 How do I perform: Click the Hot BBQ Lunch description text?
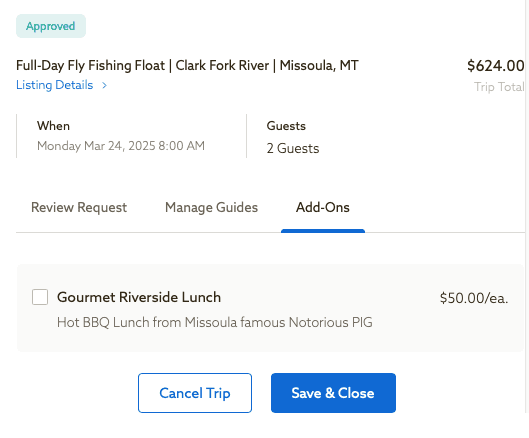[215, 322]
